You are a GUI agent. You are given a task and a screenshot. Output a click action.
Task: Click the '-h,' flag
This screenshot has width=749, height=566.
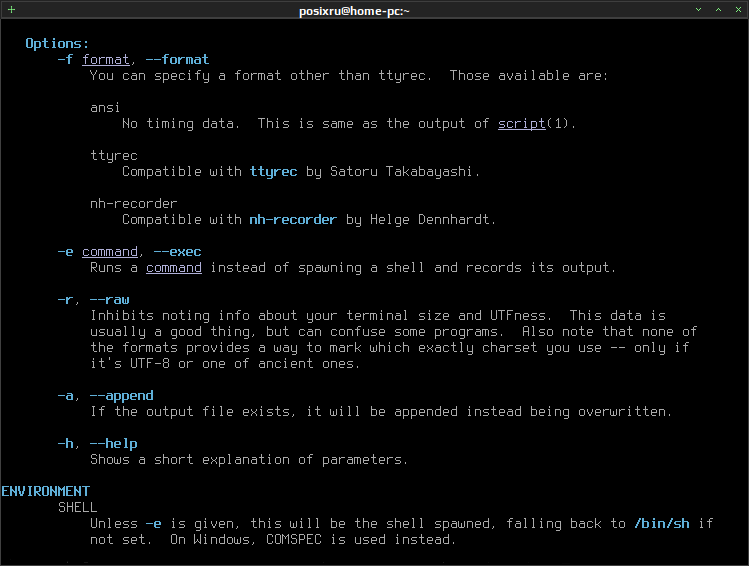68,444
